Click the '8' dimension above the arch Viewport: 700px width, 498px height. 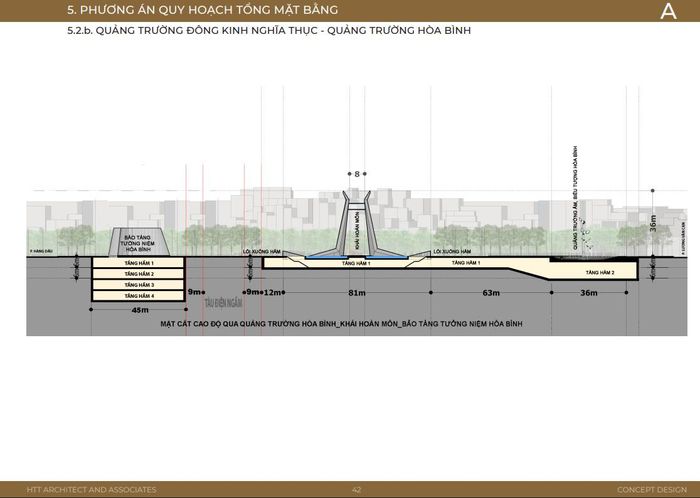point(357,174)
